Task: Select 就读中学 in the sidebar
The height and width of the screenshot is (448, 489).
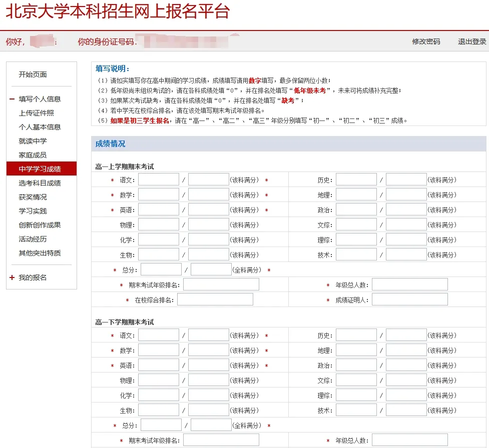Action: [33, 141]
